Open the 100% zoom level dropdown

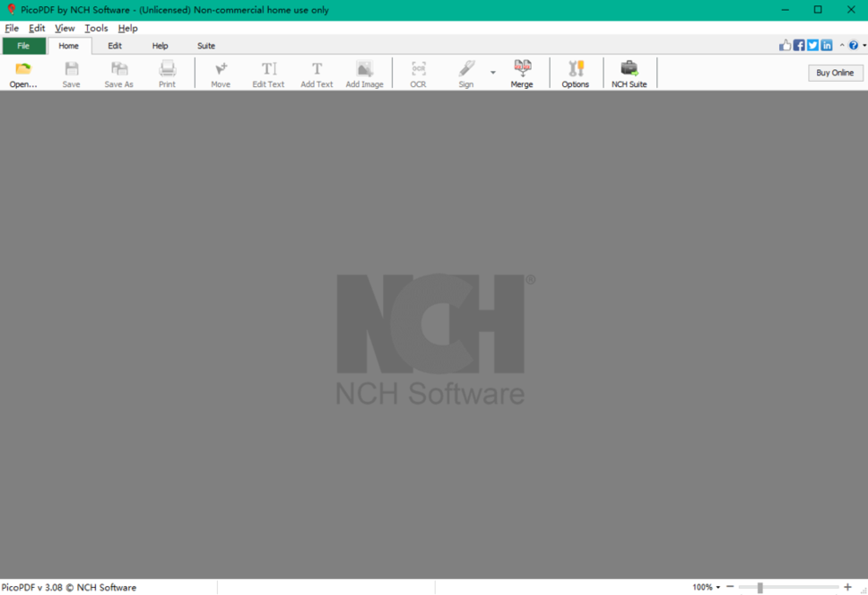pos(707,587)
